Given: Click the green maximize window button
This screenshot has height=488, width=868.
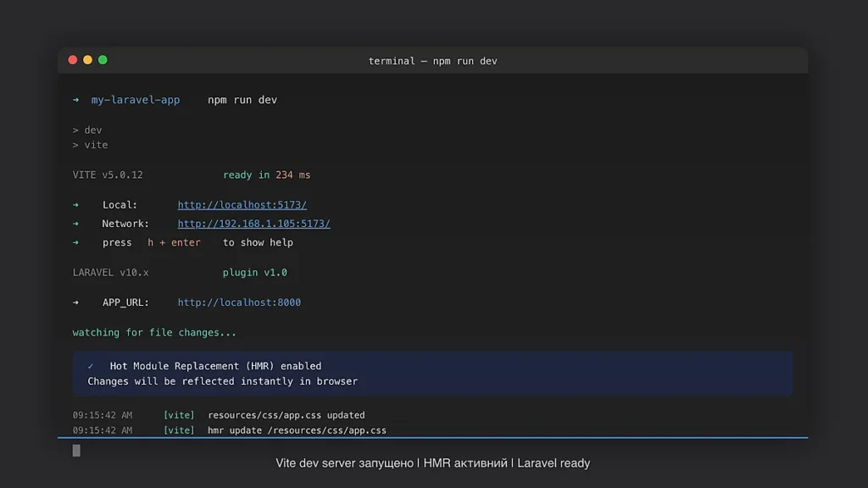Looking at the screenshot, I should [x=103, y=60].
